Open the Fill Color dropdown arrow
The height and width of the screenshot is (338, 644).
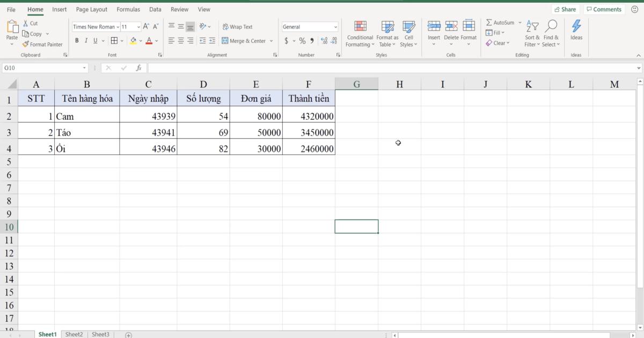140,40
